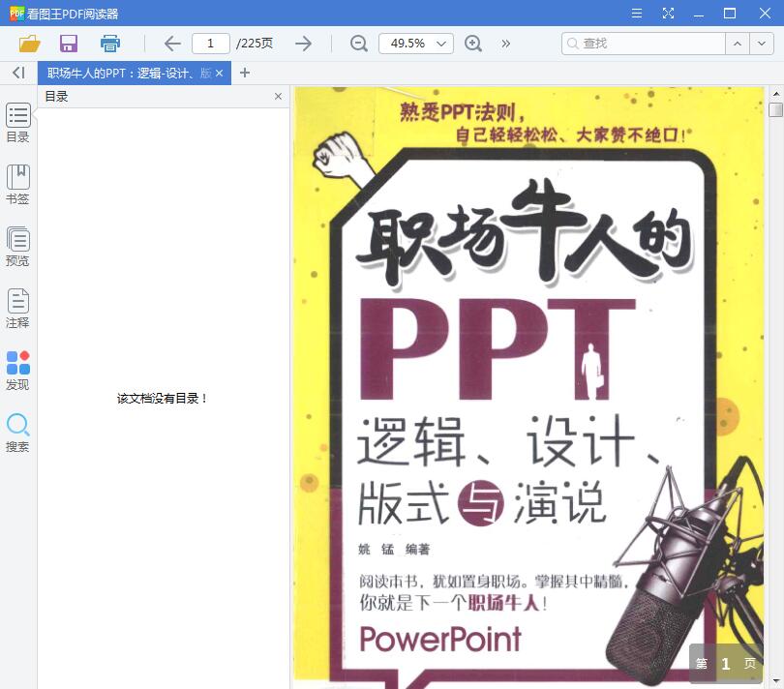This screenshot has width=784, height=689.
Task: Close the 目录 panel
Action: (278, 97)
